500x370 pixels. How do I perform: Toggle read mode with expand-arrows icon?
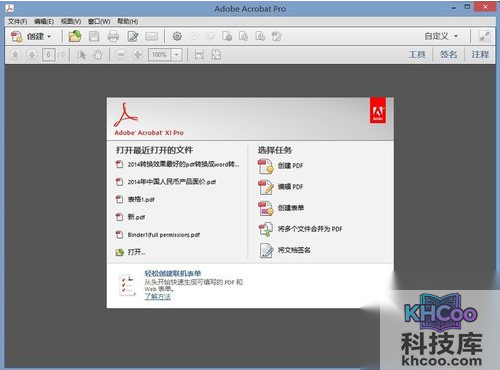484,36
